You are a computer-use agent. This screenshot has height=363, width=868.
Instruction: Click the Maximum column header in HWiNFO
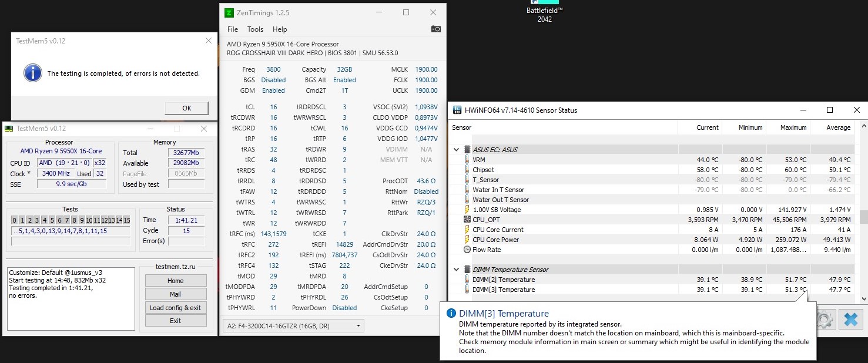pos(788,127)
